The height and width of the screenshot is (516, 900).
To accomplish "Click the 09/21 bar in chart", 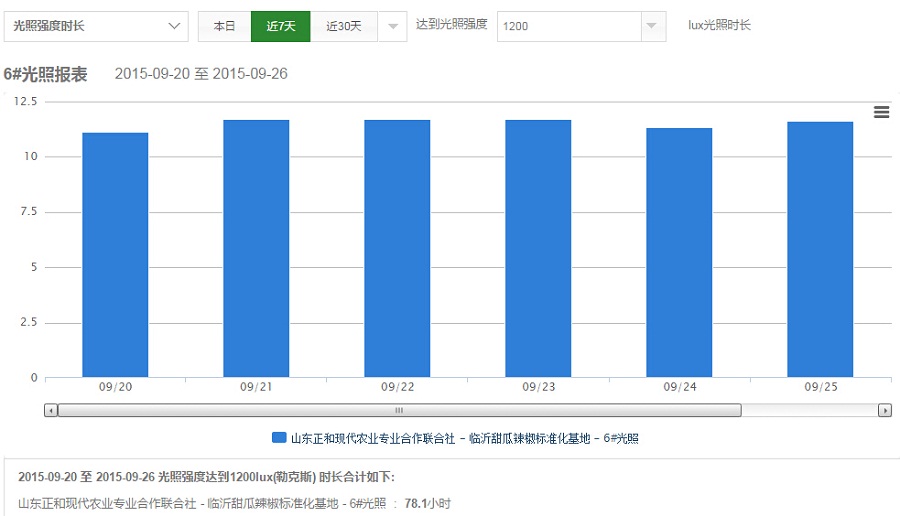I will coord(256,248).
